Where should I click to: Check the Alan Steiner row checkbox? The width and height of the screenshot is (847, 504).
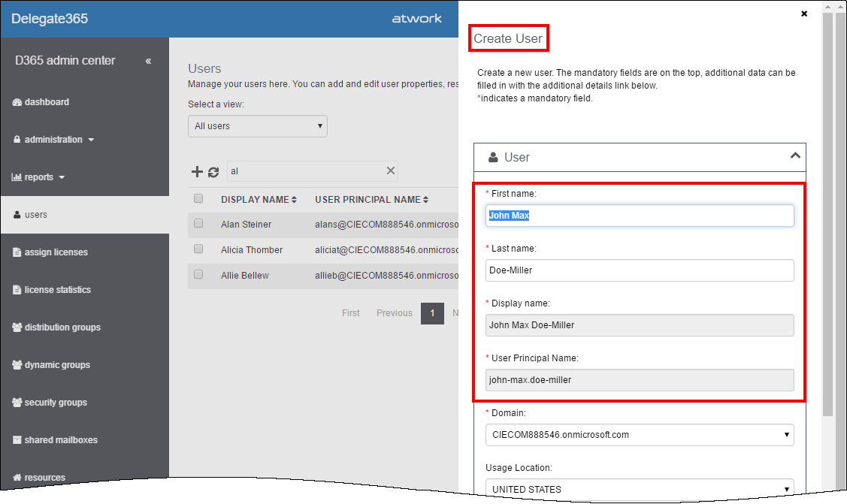[x=198, y=223]
